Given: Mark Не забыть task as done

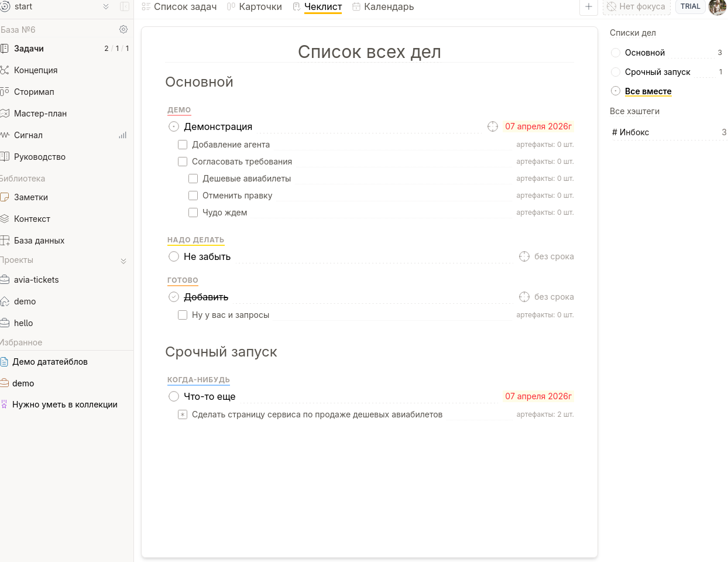Looking at the screenshot, I should pos(174,256).
